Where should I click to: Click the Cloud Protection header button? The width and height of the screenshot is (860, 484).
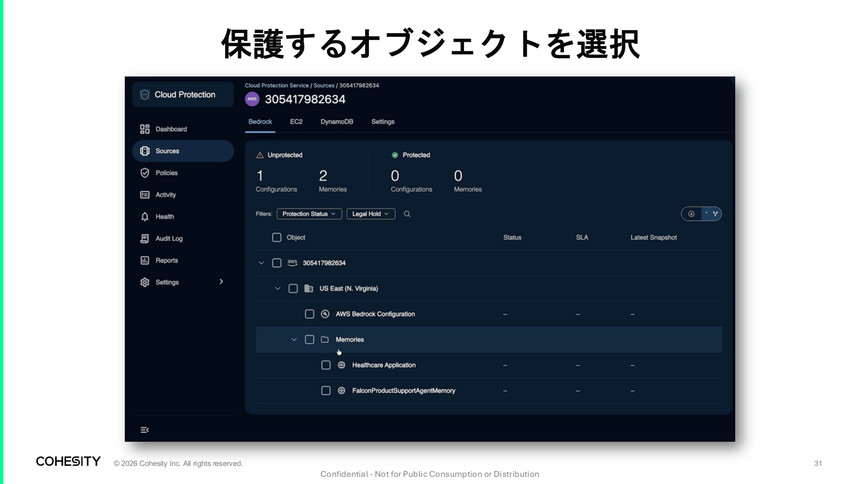(x=183, y=94)
